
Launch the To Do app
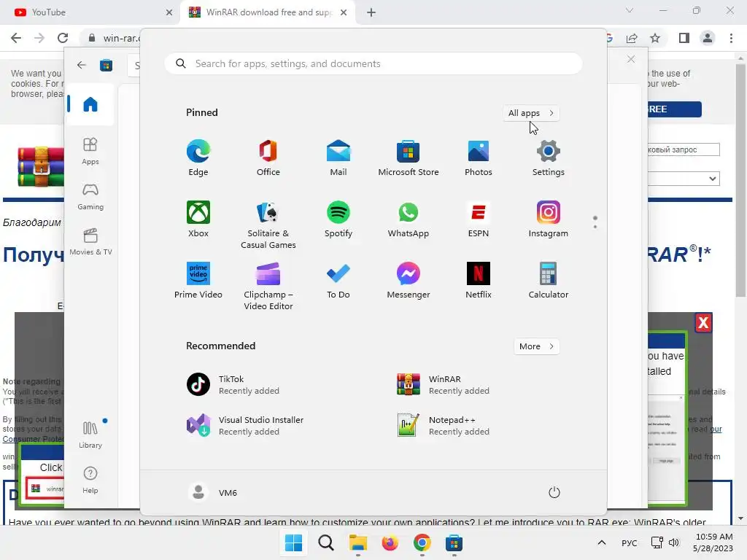[338, 281]
